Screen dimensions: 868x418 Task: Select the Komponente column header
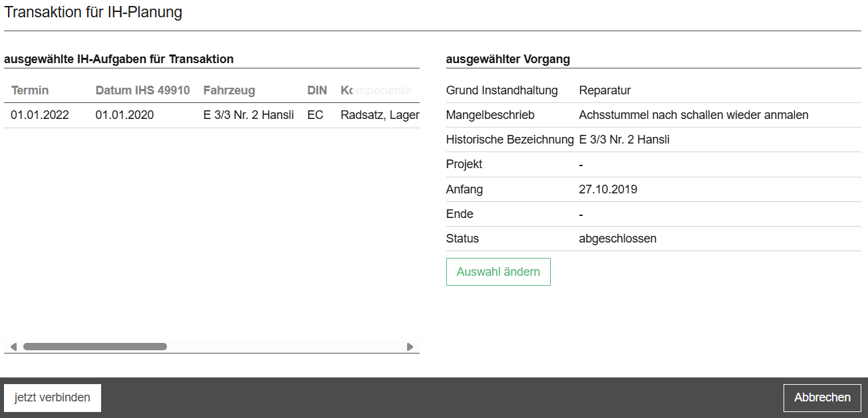(x=376, y=90)
